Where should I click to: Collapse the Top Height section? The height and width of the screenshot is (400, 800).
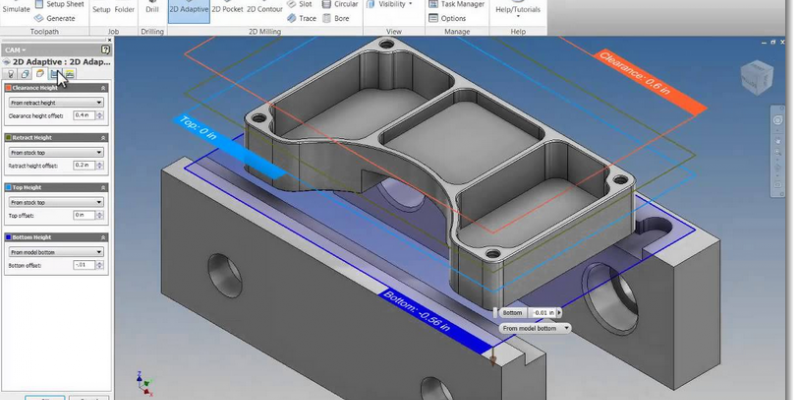[x=105, y=187]
